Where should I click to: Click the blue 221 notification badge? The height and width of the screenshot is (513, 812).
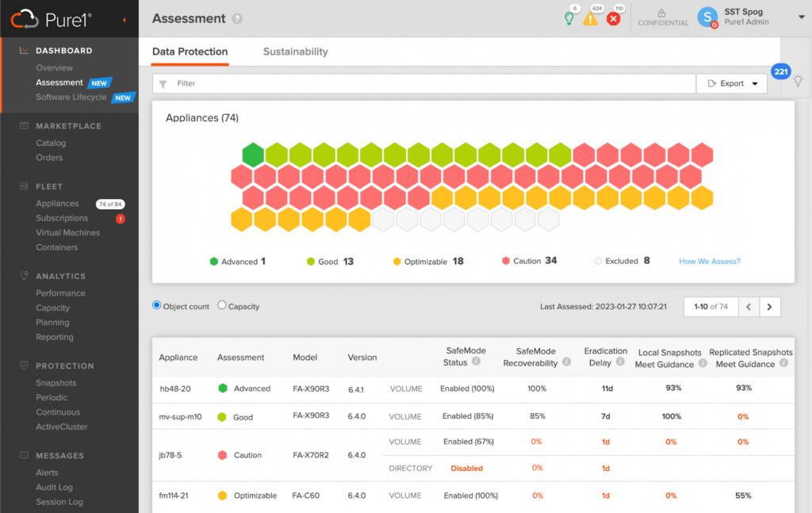click(x=780, y=71)
